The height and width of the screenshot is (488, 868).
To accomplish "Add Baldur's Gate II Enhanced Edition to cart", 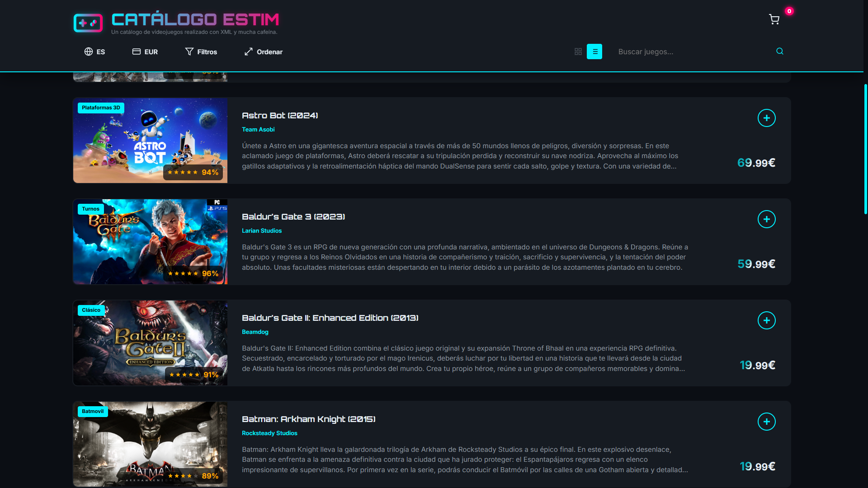I will coord(767,320).
